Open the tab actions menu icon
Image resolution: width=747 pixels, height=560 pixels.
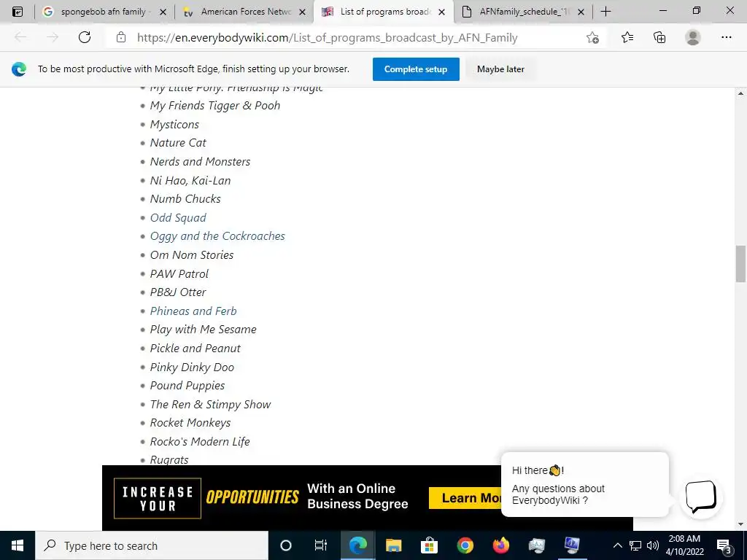click(x=18, y=12)
